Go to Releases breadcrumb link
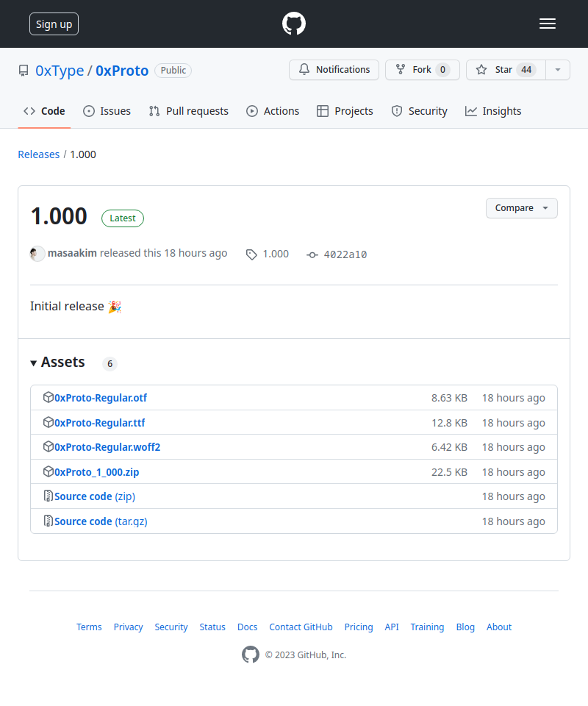This screenshot has height=706, width=588. [39, 154]
